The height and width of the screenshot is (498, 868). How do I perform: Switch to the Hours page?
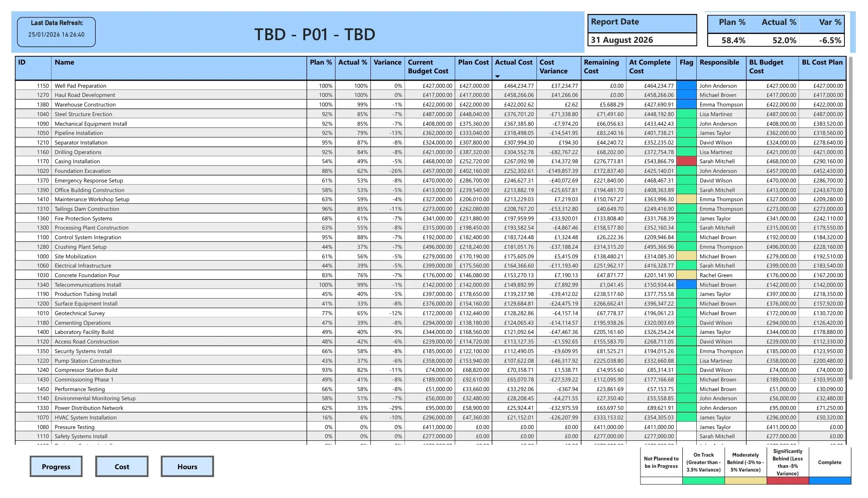point(187,466)
